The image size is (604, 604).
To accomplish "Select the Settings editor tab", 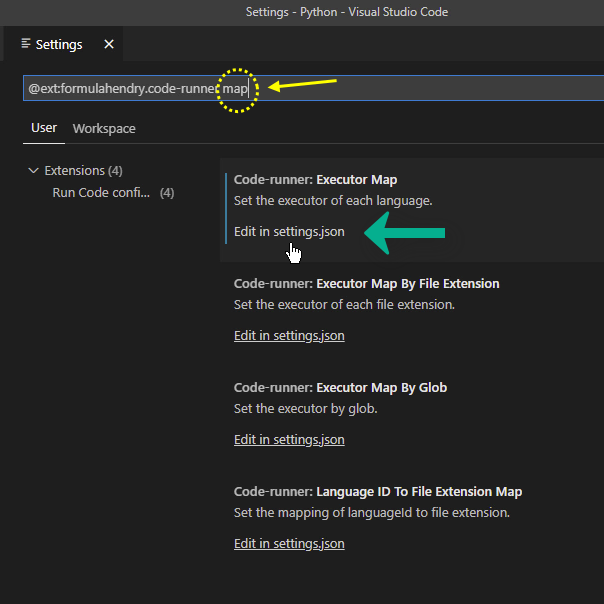I will point(64,44).
